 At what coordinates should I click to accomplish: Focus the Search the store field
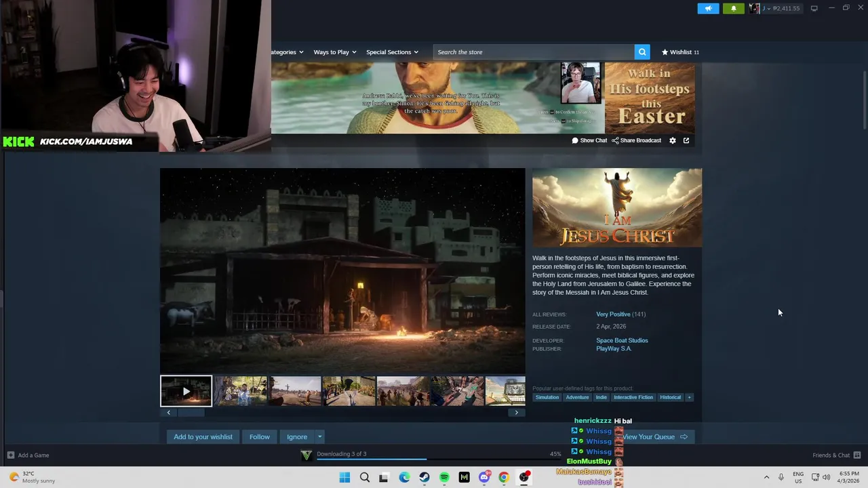coord(534,52)
